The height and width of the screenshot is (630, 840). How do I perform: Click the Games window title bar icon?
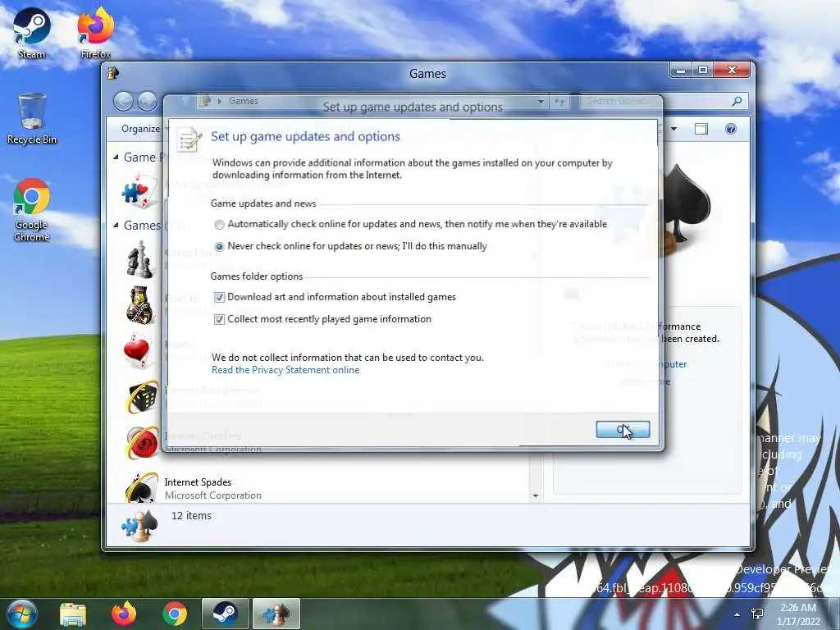pos(113,73)
